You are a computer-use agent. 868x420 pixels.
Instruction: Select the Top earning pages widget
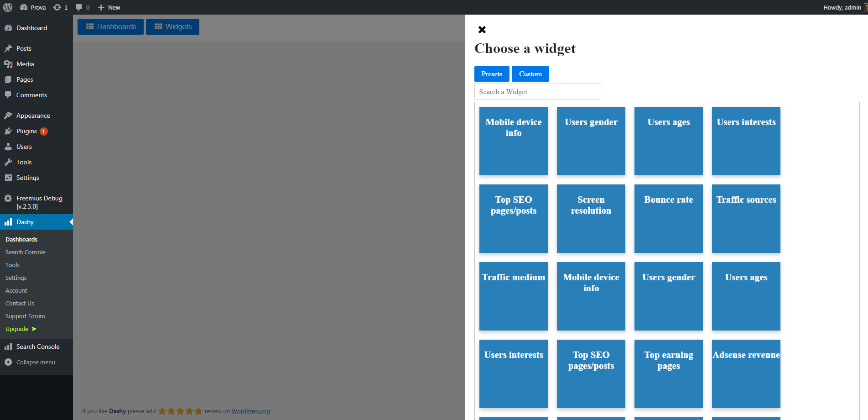pos(669,374)
